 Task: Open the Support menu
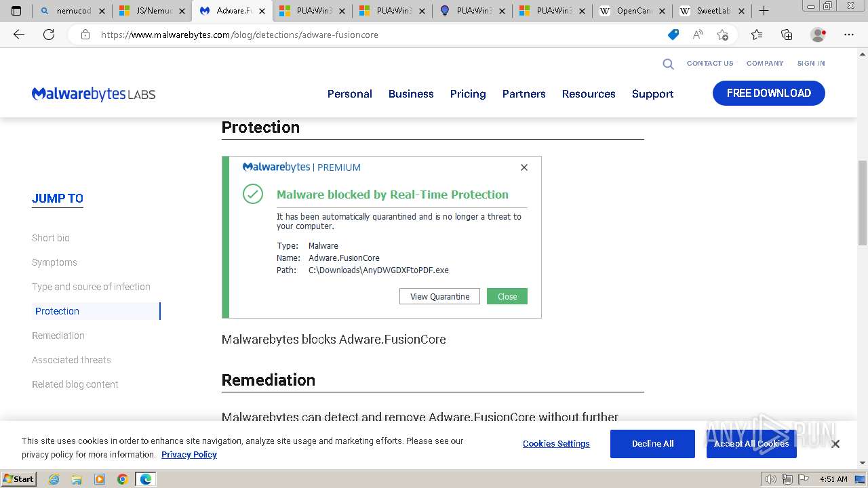click(x=653, y=94)
